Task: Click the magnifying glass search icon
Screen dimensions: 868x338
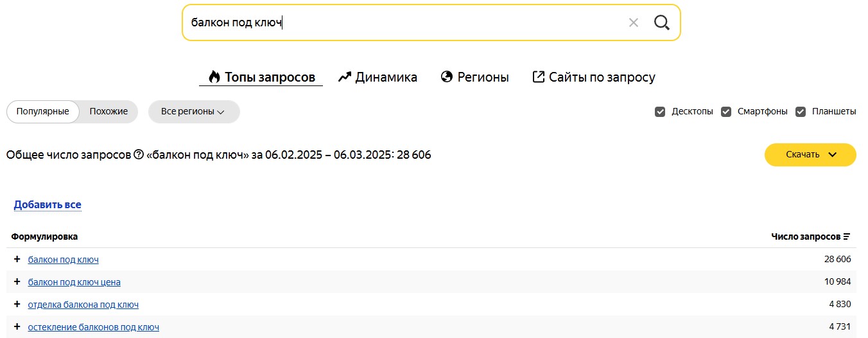Action: [x=661, y=23]
